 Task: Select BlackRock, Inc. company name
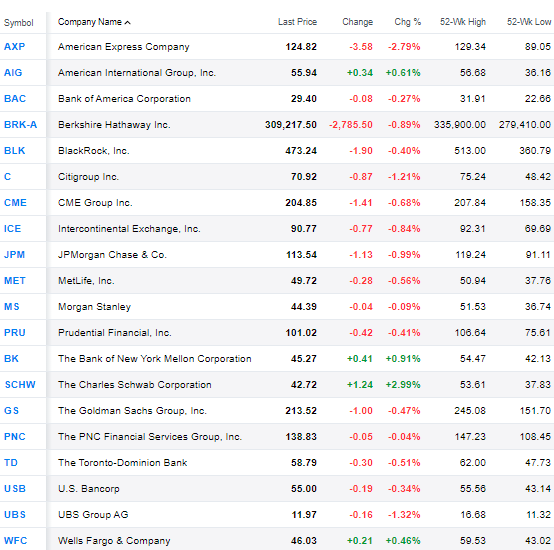[x=94, y=151]
